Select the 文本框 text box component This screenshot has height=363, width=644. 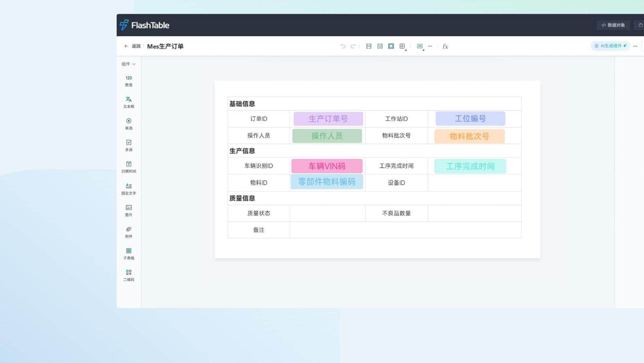(x=128, y=102)
